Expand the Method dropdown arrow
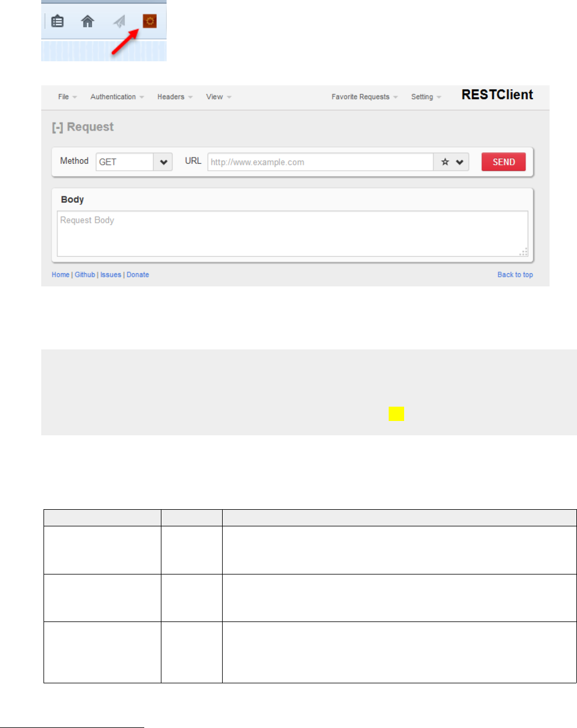The width and height of the screenshot is (577, 728). (x=163, y=162)
